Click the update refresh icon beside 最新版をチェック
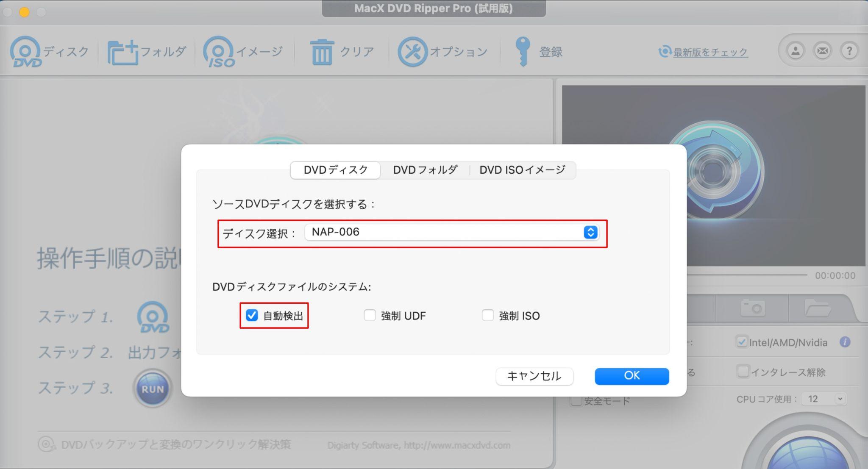Screen dimensions: 868x469 (665, 52)
